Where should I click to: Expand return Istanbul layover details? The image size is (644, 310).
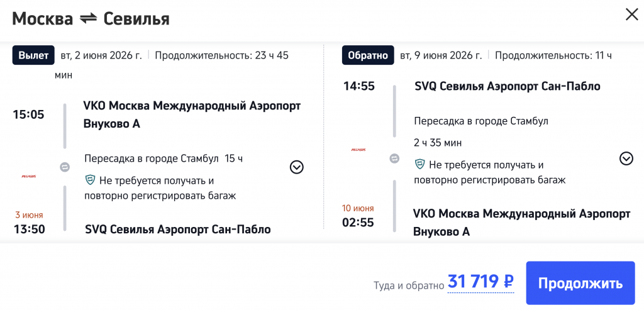(x=626, y=158)
